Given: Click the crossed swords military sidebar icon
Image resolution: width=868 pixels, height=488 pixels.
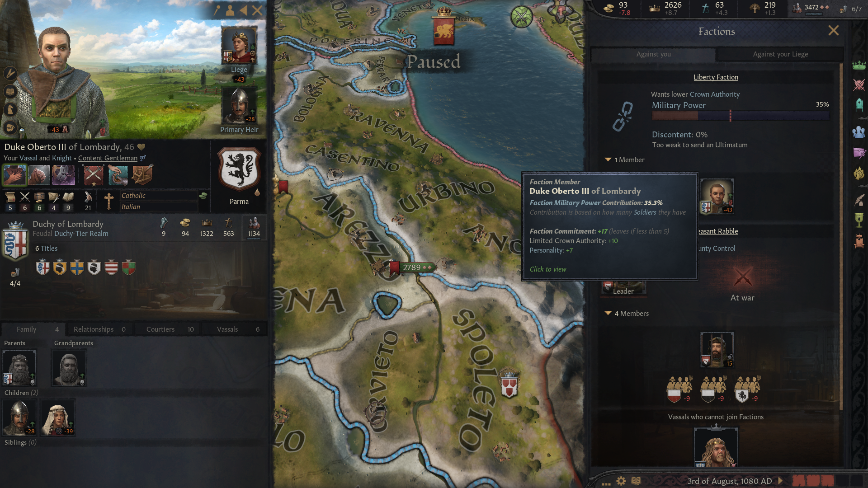Looking at the screenshot, I should 859,84.
